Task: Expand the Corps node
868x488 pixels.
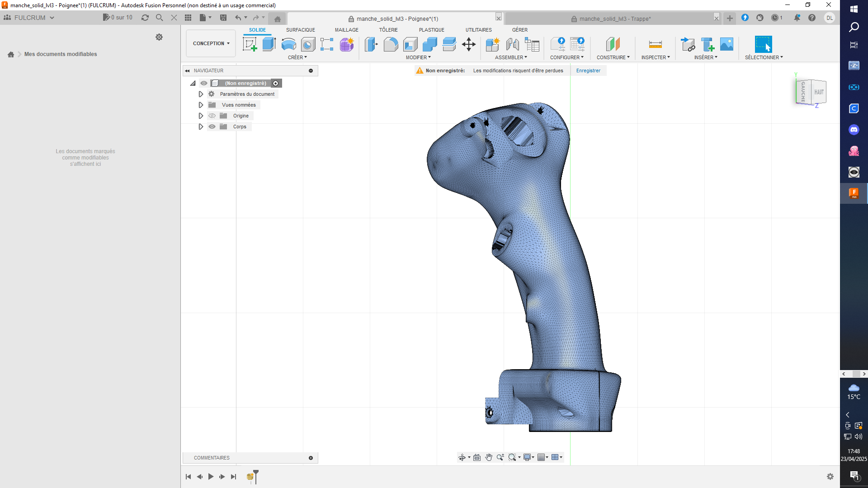Action: 201,127
